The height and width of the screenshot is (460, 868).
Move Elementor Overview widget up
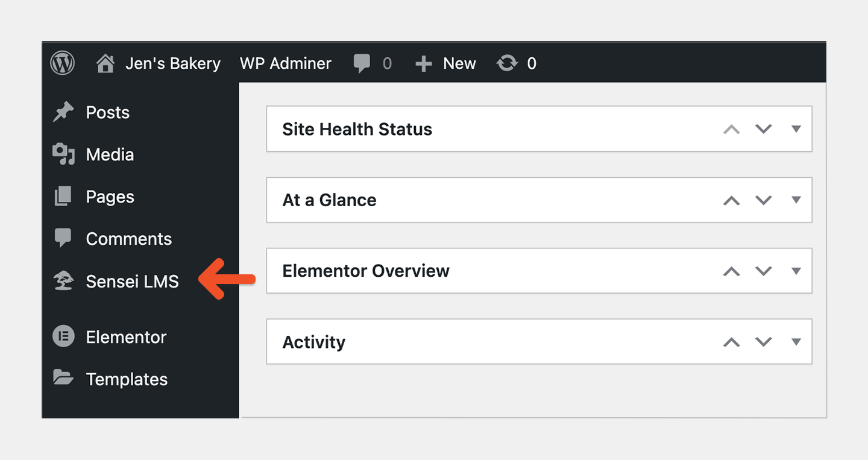click(731, 271)
